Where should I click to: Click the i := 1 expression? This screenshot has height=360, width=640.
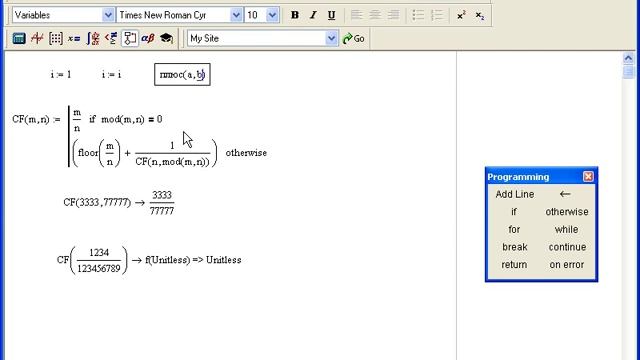point(61,75)
